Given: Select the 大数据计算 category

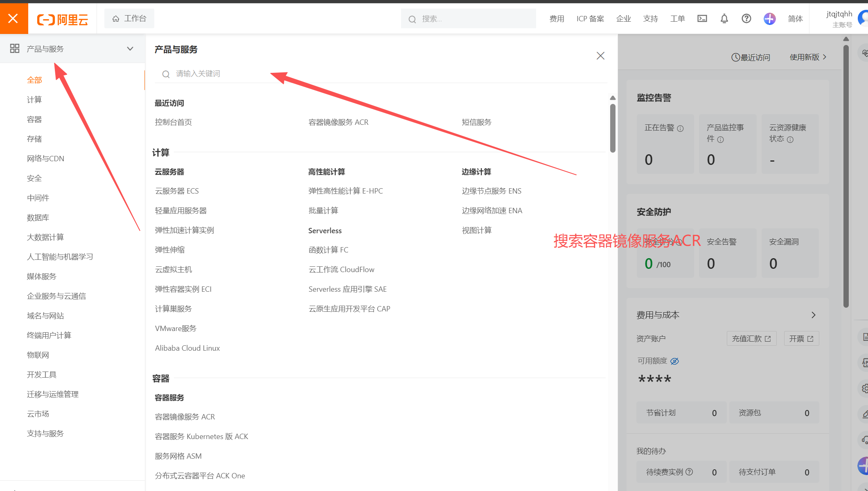Looking at the screenshot, I should [x=45, y=237].
